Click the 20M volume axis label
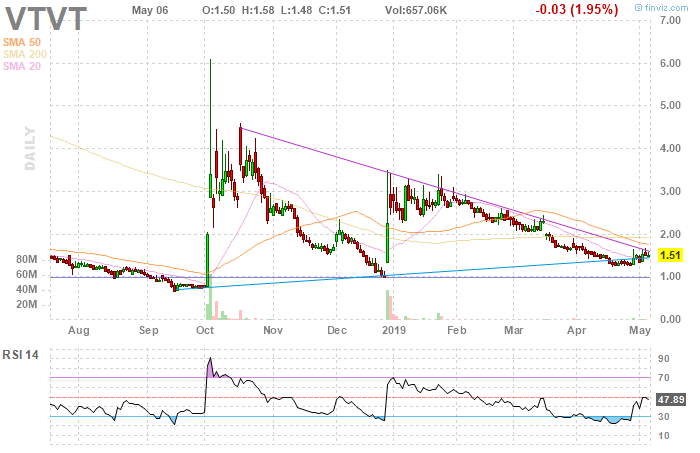700x453 pixels. [x=26, y=304]
